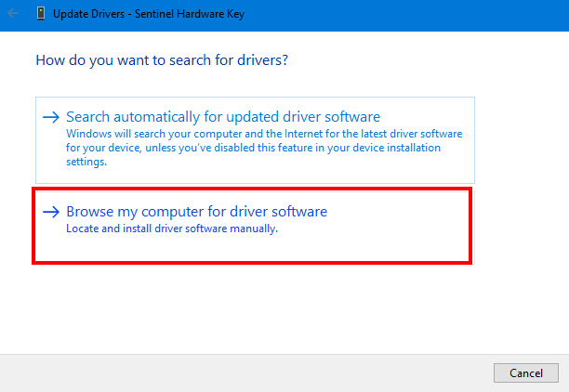Image resolution: width=569 pixels, height=392 pixels.
Task: Cancel the Update Drivers wizard
Action: (x=526, y=372)
